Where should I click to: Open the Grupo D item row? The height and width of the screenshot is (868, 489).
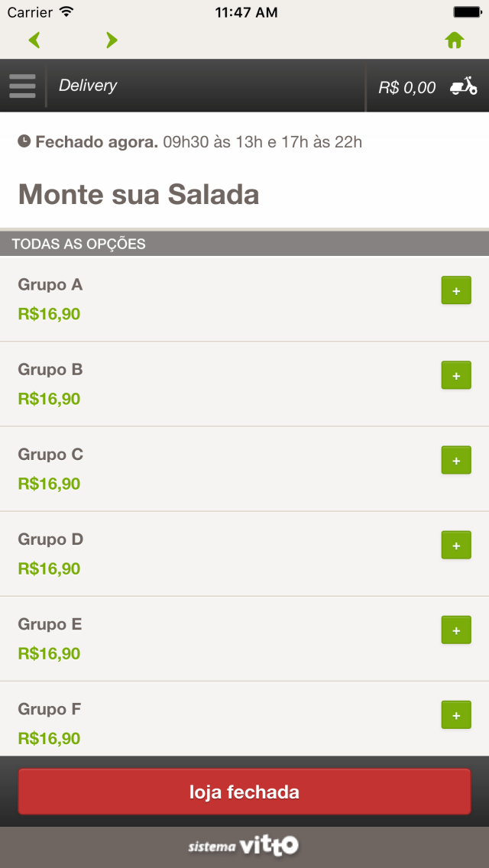[x=244, y=553]
